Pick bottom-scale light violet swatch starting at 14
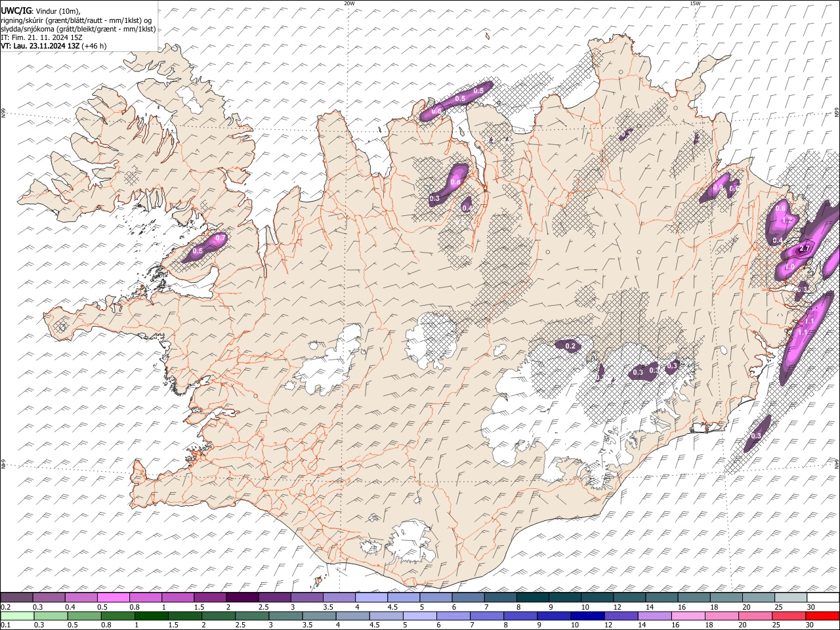 click(654, 616)
